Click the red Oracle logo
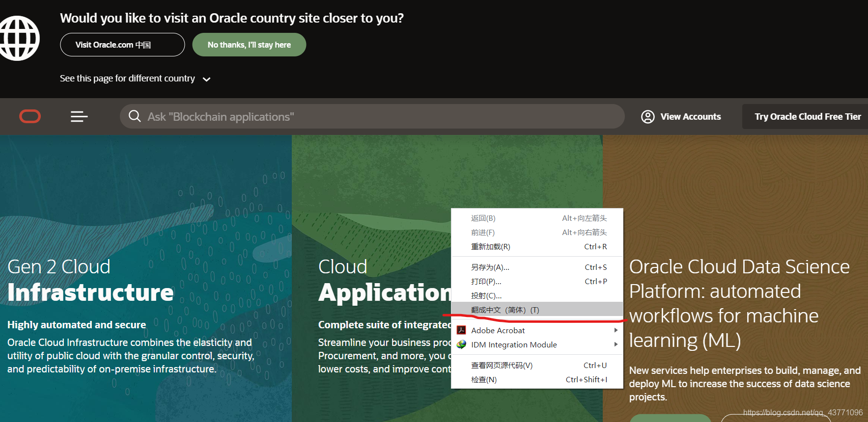 30,116
